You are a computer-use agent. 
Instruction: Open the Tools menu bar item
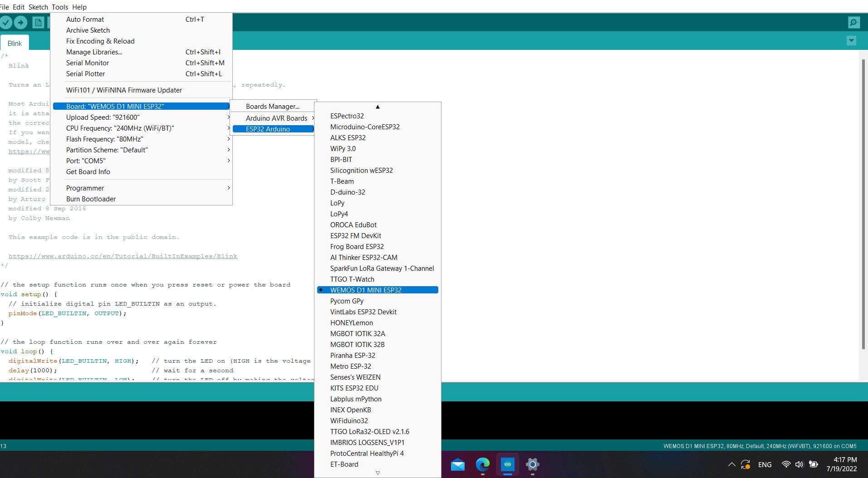pyautogui.click(x=59, y=7)
